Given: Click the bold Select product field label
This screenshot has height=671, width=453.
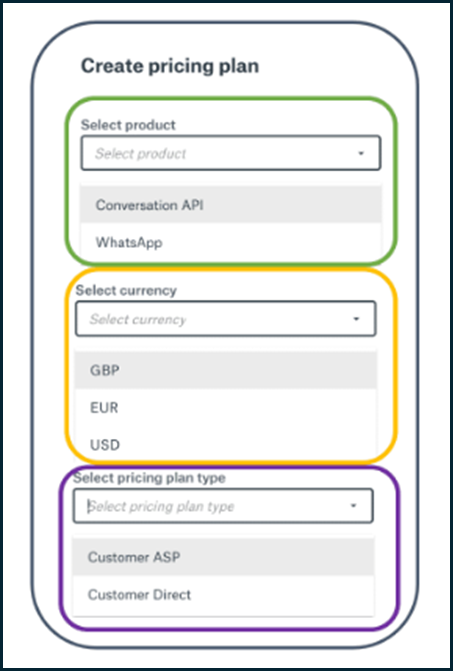Looking at the screenshot, I should click(128, 125).
